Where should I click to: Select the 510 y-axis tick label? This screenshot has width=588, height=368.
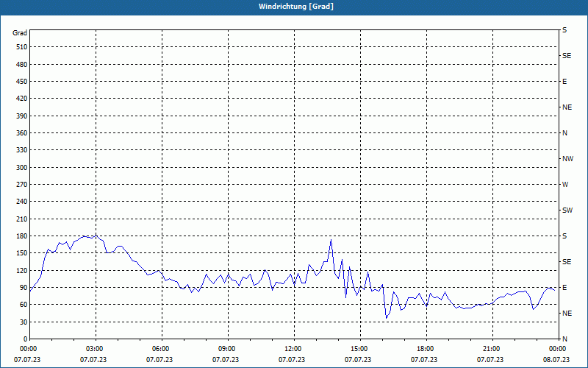(x=21, y=47)
